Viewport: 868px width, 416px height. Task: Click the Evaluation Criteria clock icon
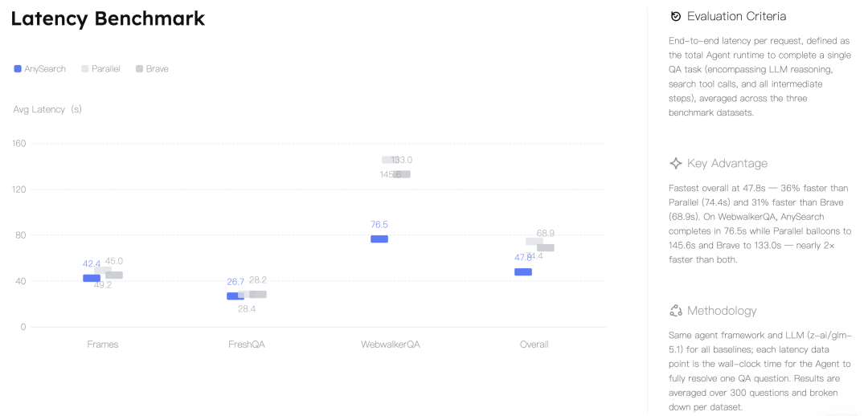(x=675, y=16)
